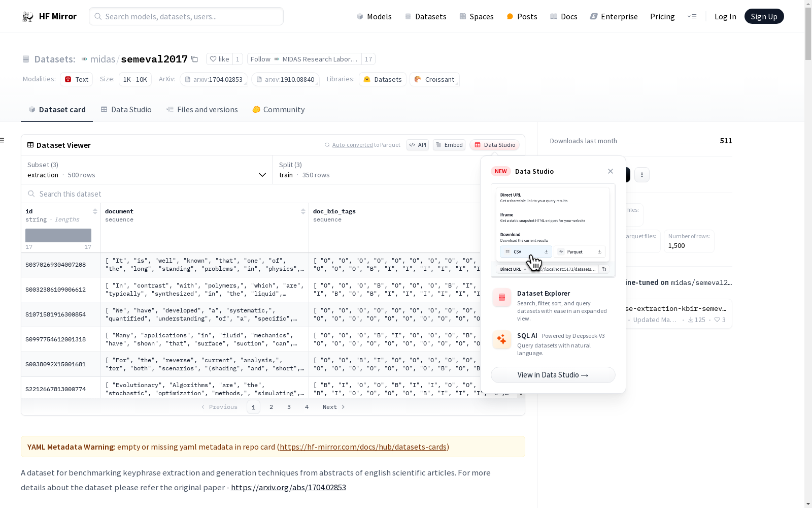Go to Datasets in the top navigation
The image size is (812, 508).
tap(425, 16)
